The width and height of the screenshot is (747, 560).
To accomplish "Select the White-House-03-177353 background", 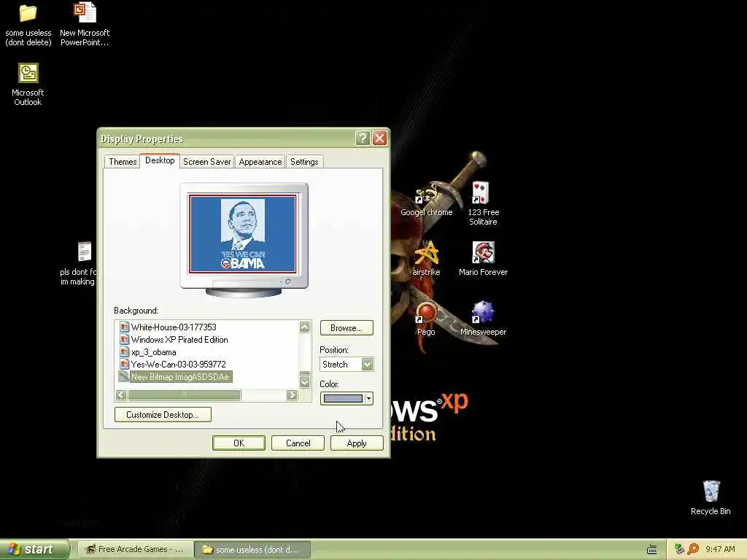I will point(174,327).
